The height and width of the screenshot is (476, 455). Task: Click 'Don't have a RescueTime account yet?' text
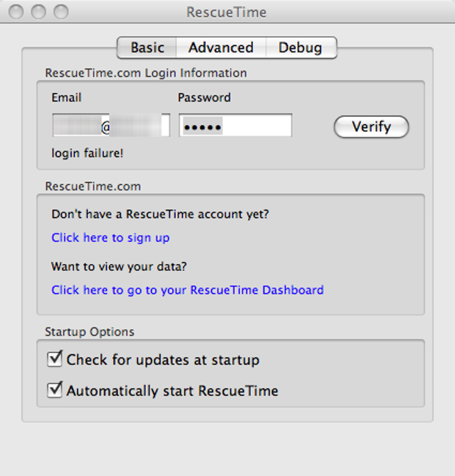point(160,215)
